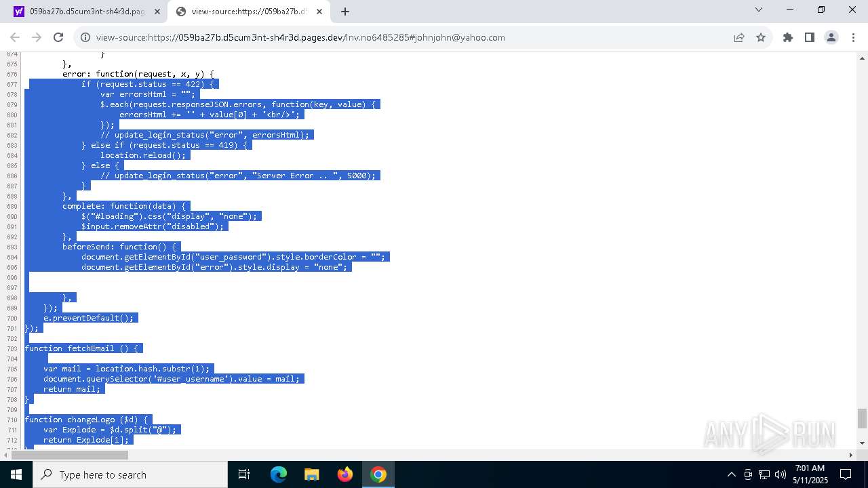The height and width of the screenshot is (488, 868).
Task: Click the line 'var mail = location.hash.substr(1);'
Action: (127, 369)
